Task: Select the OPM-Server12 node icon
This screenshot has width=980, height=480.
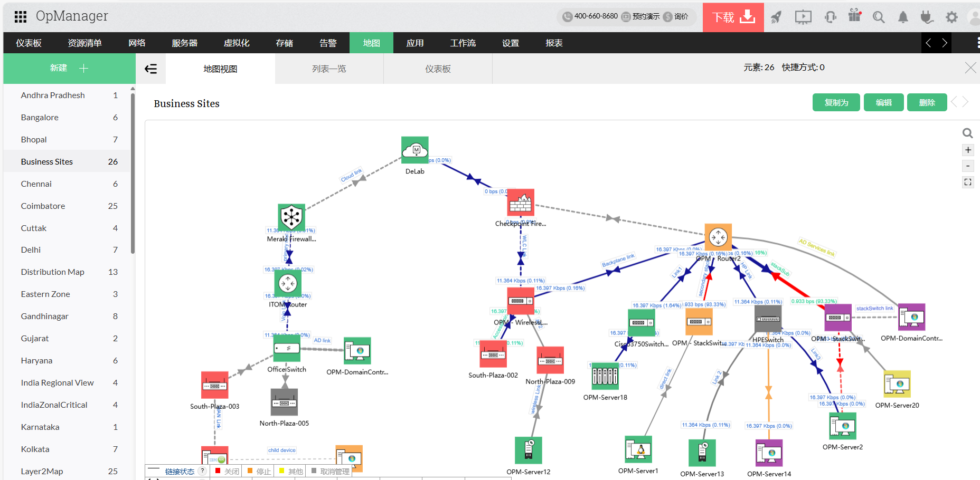Action: tap(529, 450)
